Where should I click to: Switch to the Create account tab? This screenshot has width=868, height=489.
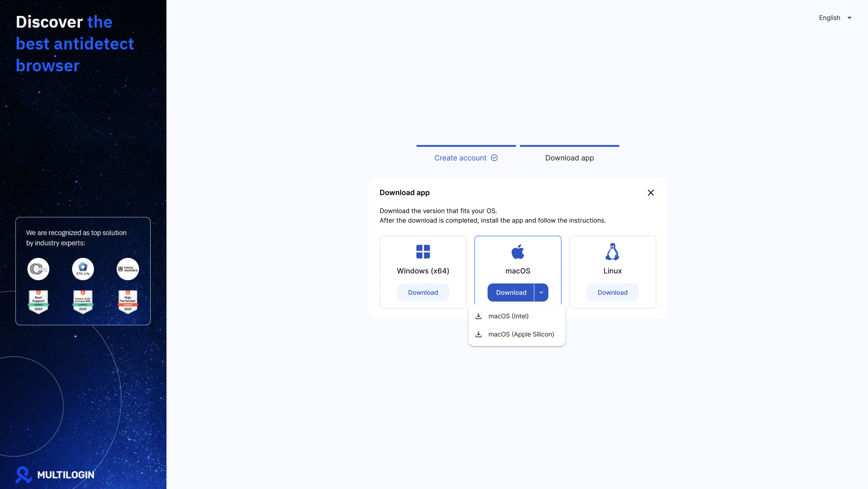point(460,158)
